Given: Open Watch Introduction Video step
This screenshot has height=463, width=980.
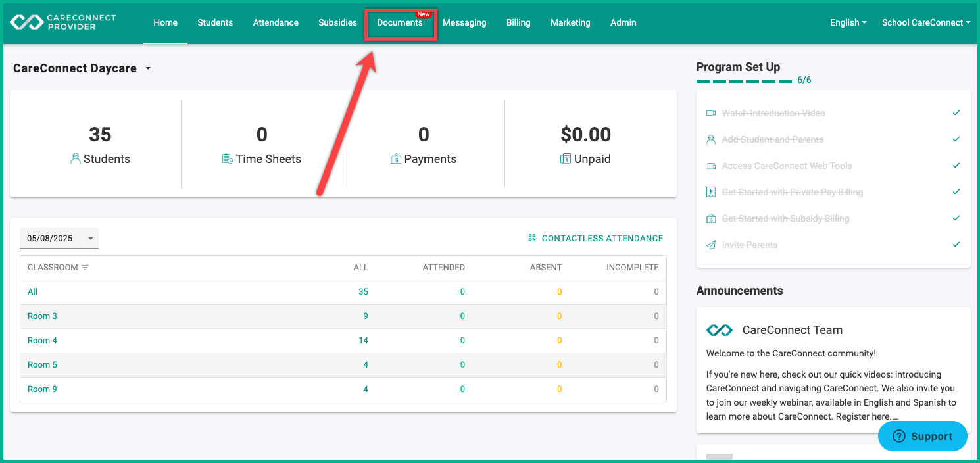Looking at the screenshot, I should click(773, 113).
